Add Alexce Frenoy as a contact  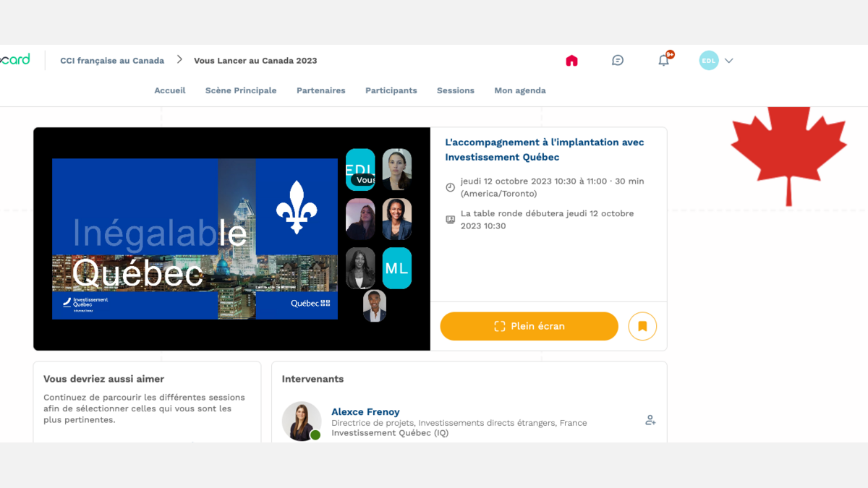(650, 420)
